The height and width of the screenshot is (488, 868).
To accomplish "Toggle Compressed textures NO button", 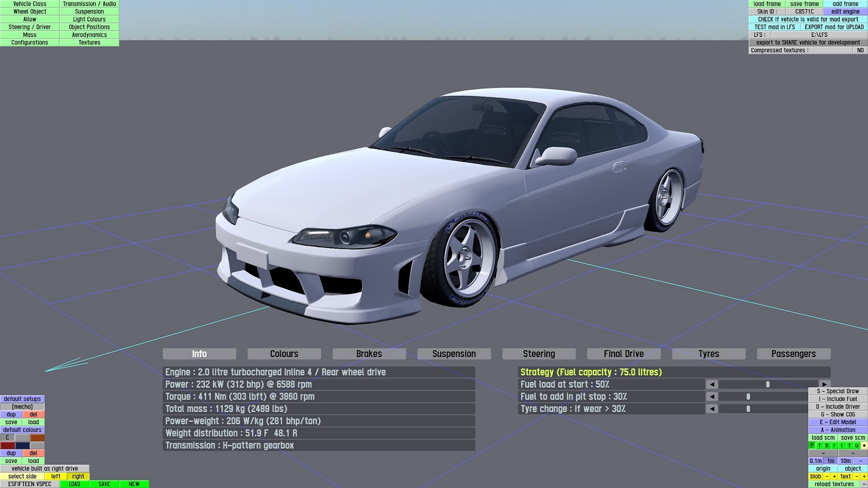I will pyautogui.click(x=860, y=50).
